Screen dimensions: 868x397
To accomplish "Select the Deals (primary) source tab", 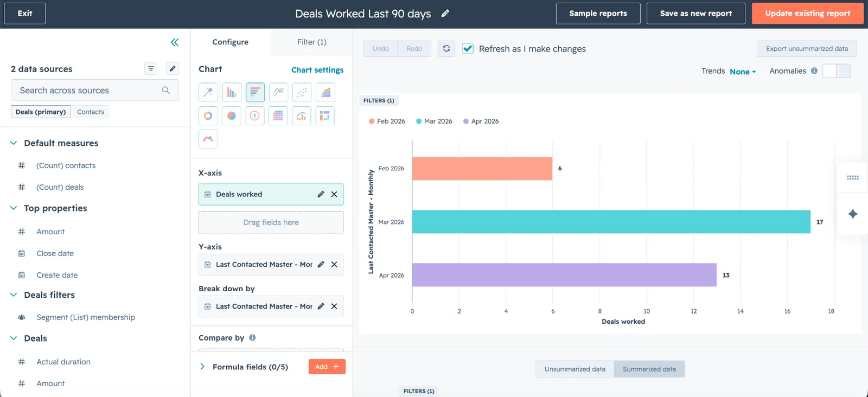I will pos(41,112).
